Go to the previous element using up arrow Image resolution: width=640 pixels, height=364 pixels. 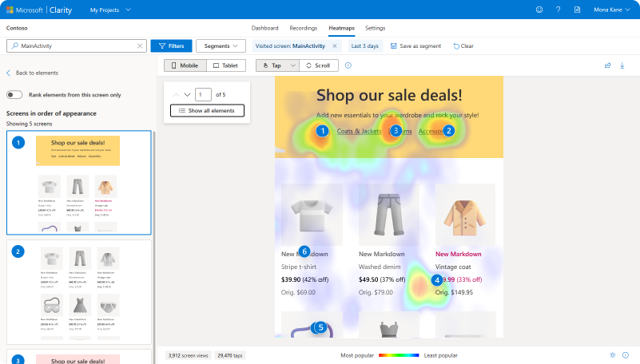tap(177, 94)
